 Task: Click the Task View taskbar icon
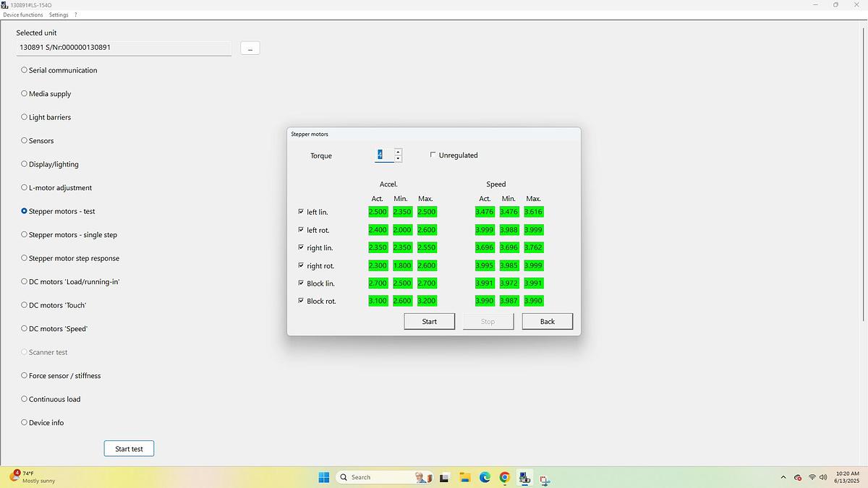pyautogui.click(x=445, y=477)
